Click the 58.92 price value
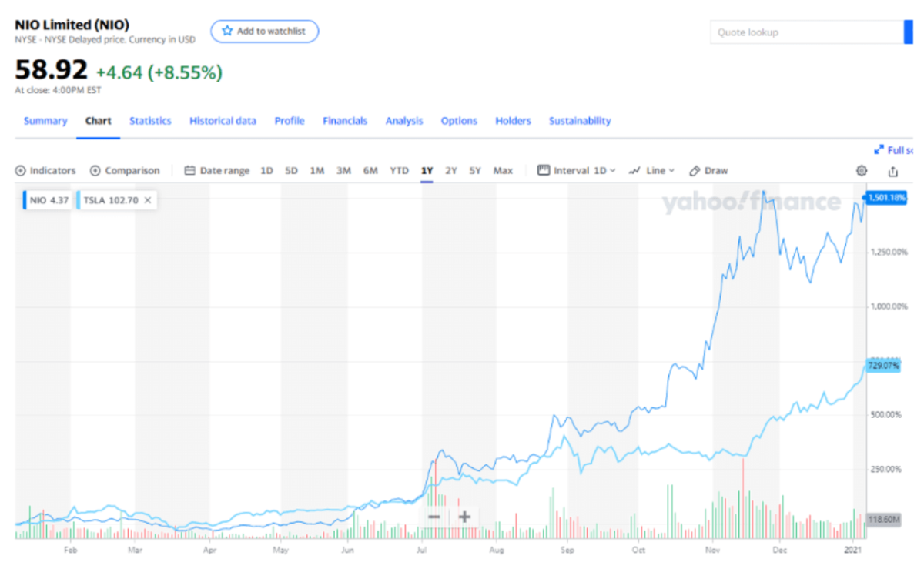Screen dimensions: 924x569 pyautogui.click(x=51, y=70)
